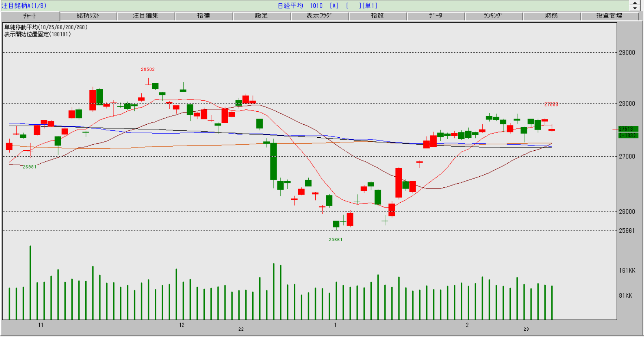Select the チャート tab

[30, 16]
